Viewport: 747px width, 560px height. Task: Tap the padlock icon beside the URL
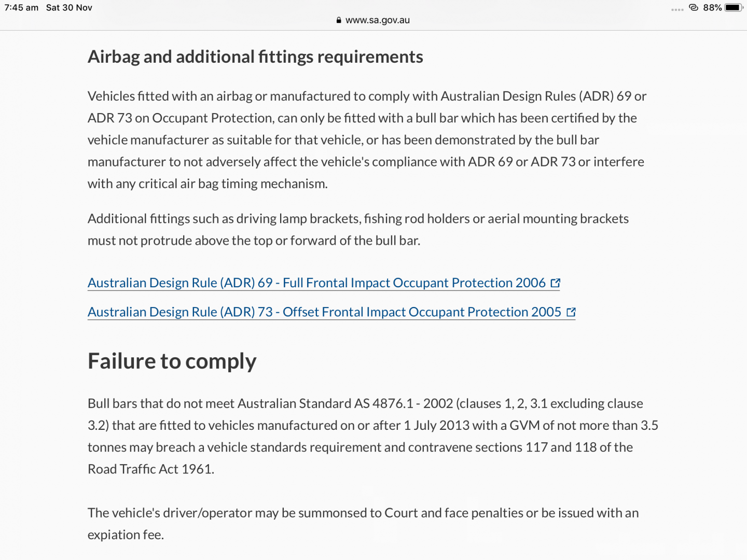(x=339, y=20)
